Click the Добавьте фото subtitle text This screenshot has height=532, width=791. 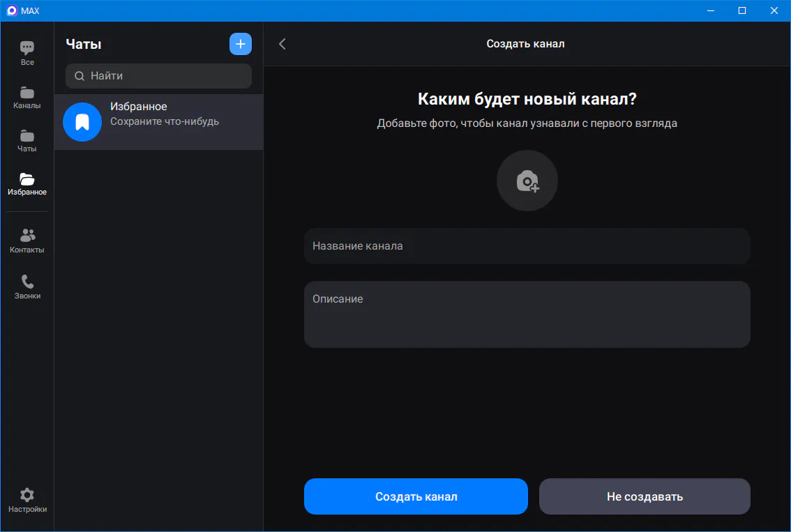pos(527,123)
